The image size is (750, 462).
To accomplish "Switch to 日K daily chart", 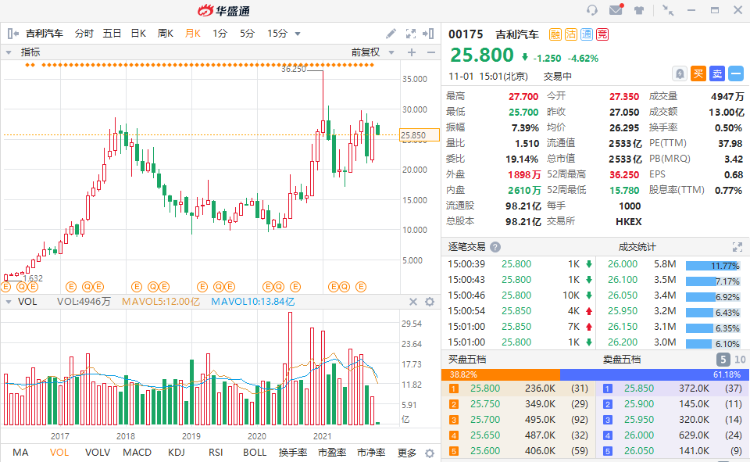I will 138,33.
